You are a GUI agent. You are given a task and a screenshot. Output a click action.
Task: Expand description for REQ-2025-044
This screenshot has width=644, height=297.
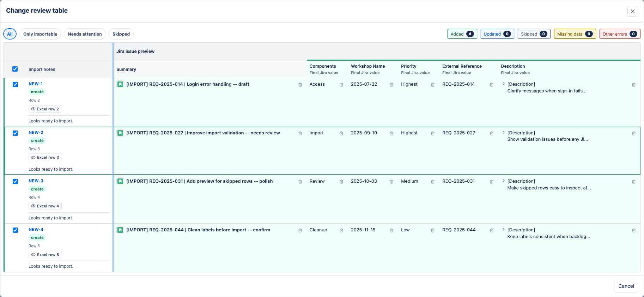pyautogui.click(x=504, y=230)
